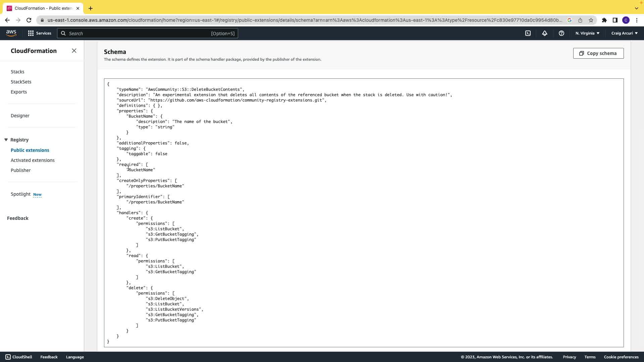Collapse the Registry section
Screen dimensions: 644x362
(x=6, y=140)
